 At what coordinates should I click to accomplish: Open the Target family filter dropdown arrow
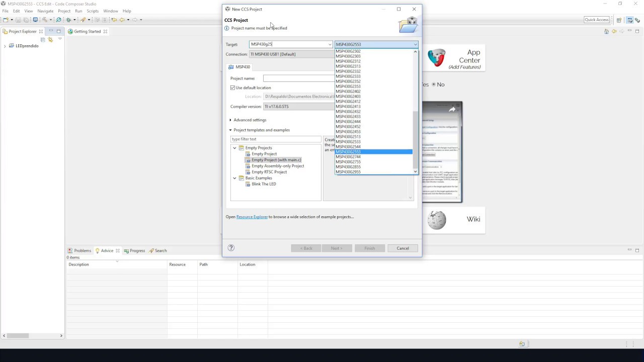(x=330, y=44)
